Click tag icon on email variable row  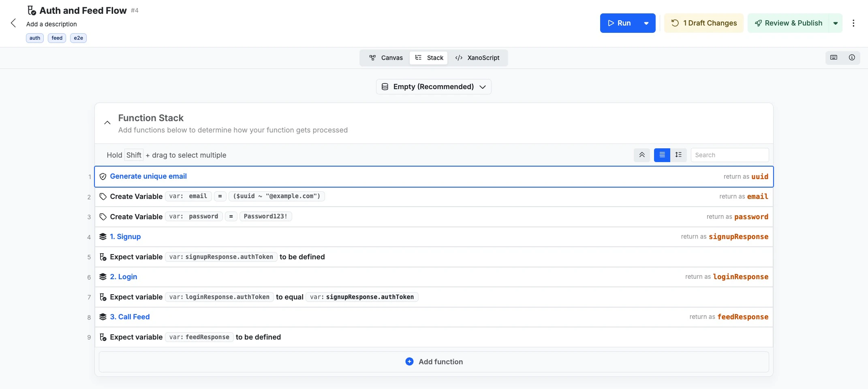[x=103, y=197]
